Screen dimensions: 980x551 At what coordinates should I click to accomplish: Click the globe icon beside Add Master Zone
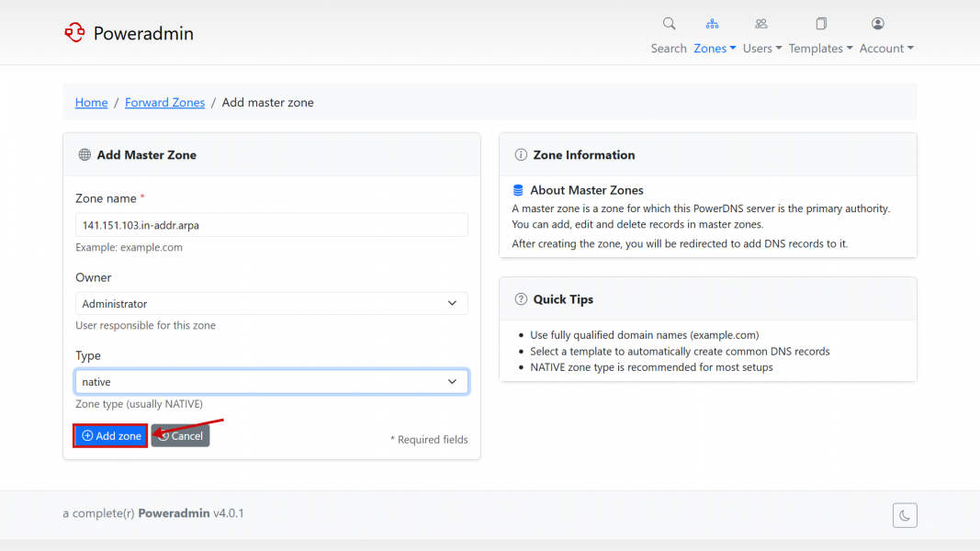click(84, 155)
